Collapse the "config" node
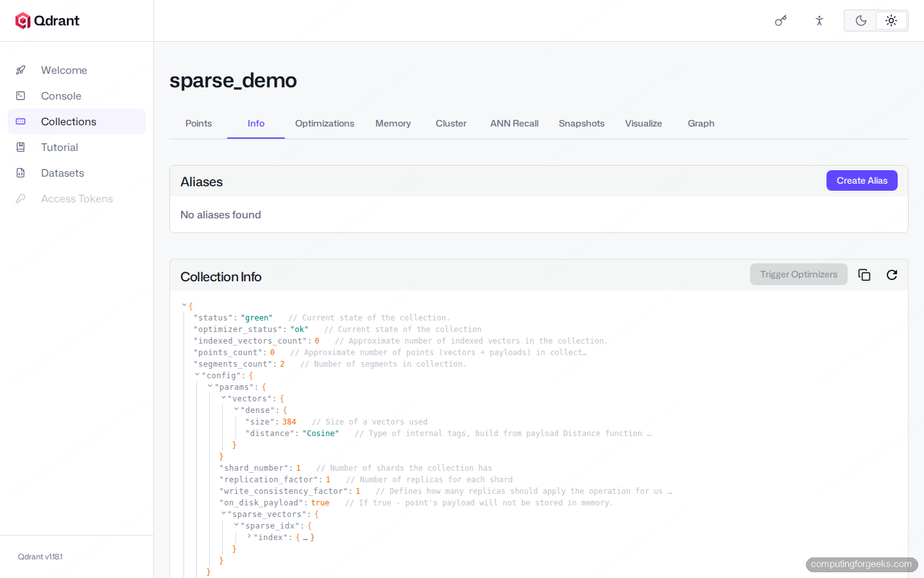The height and width of the screenshot is (578, 924). (x=197, y=375)
